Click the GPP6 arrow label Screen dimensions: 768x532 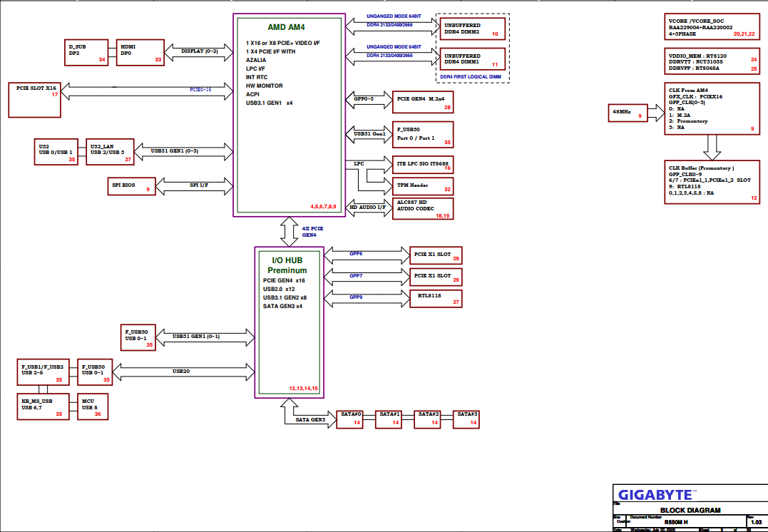(x=356, y=254)
